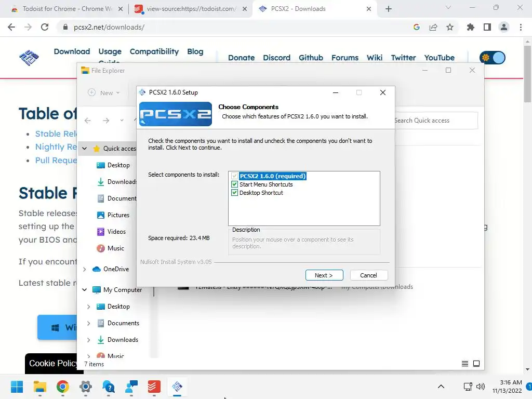Viewport: 532px width, 399px height.
Task: Click the Chrome address bar URL
Action: point(109,27)
